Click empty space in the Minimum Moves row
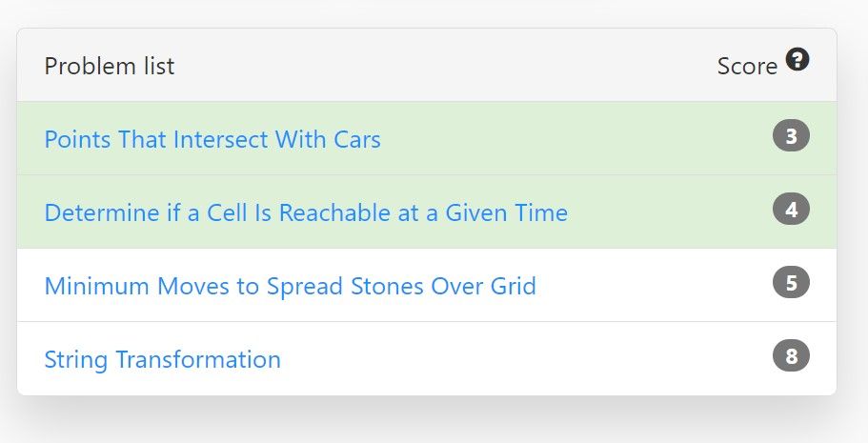Viewport: 868px width, 443px height. [654, 286]
